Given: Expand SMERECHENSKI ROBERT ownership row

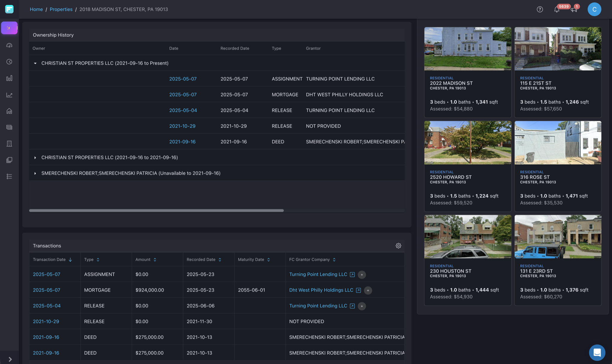Looking at the screenshot, I should coord(35,173).
